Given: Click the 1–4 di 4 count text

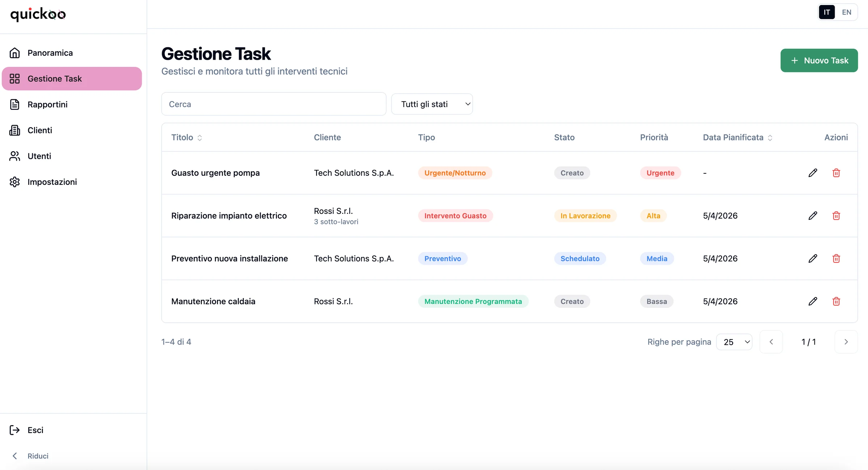Looking at the screenshot, I should pyautogui.click(x=176, y=342).
